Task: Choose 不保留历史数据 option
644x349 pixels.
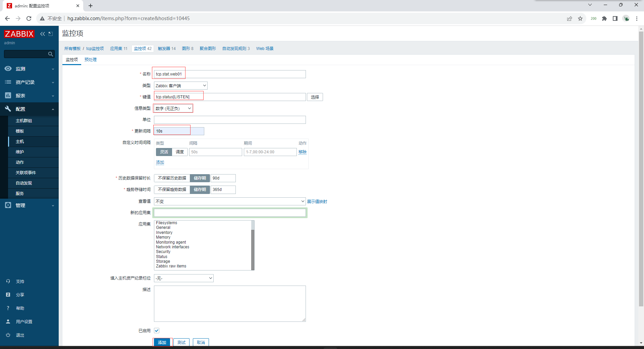Action: pyautogui.click(x=172, y=178)
